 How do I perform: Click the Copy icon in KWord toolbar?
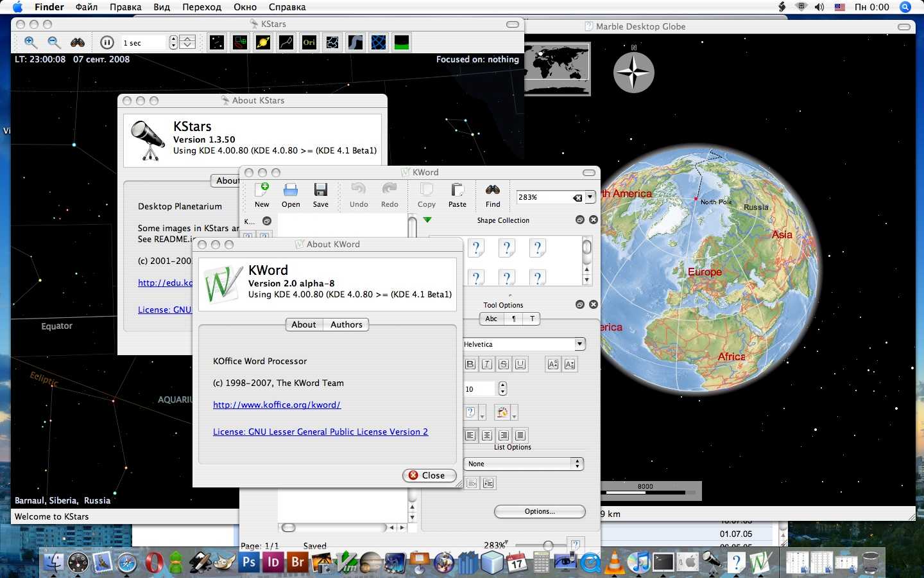[427, 195]
